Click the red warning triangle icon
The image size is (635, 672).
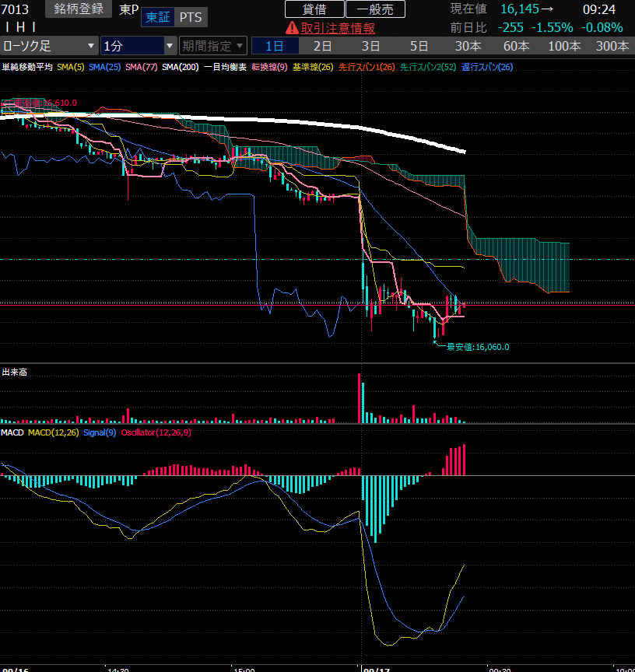point(292,27)
